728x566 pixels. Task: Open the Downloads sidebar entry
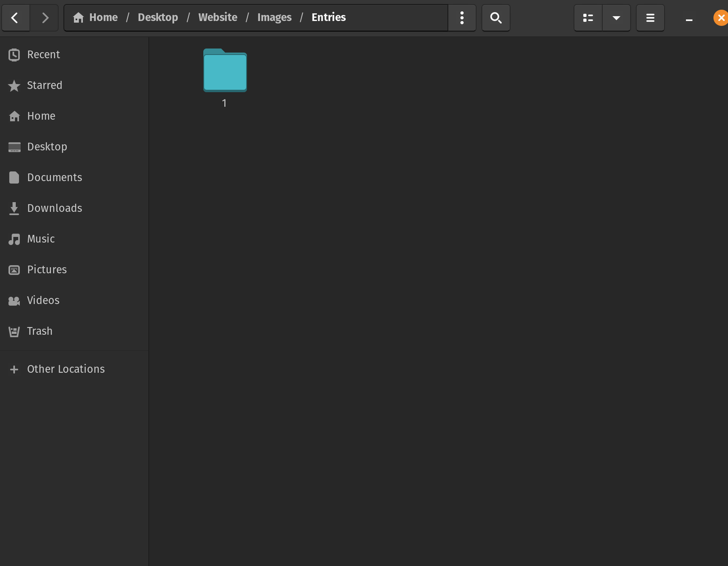[55, 208]
